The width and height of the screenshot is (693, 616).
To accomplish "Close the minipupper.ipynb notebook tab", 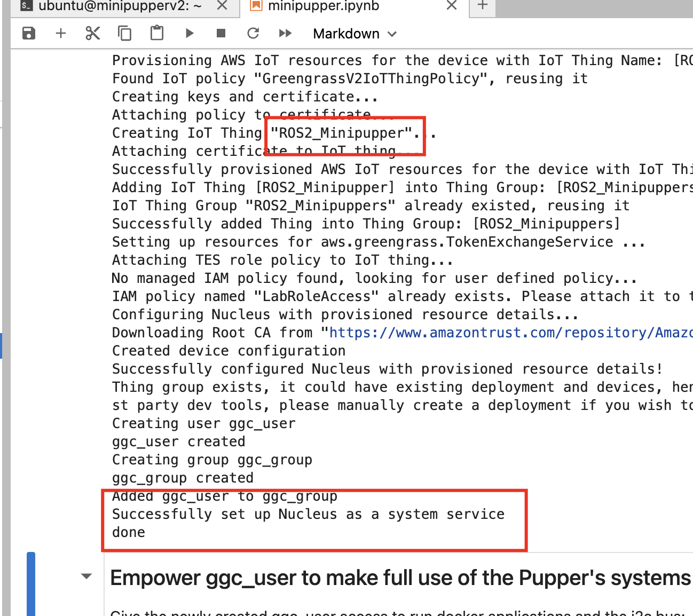I will [x=451, y=6].
